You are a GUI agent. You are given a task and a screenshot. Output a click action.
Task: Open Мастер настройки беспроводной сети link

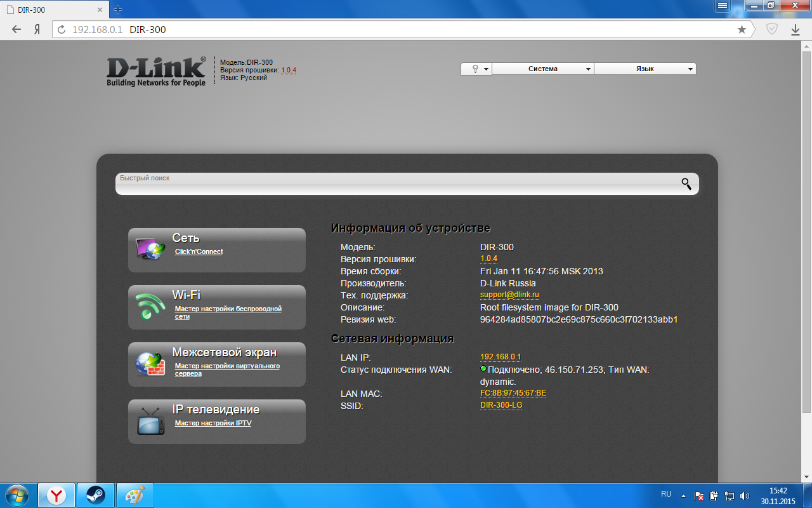pos(228,312)
